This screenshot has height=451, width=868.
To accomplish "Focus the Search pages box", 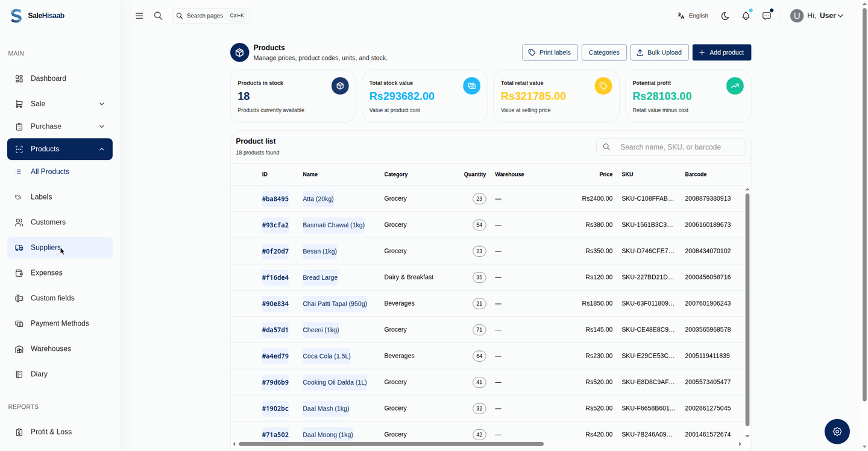I will pos(212,16).
